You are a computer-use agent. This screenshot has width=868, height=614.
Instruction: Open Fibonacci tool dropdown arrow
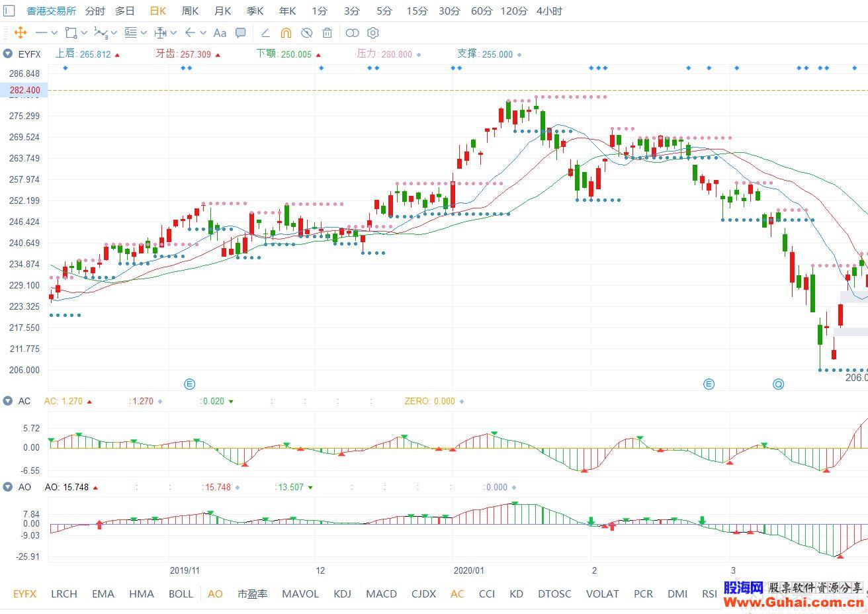[x=144, y=32]
